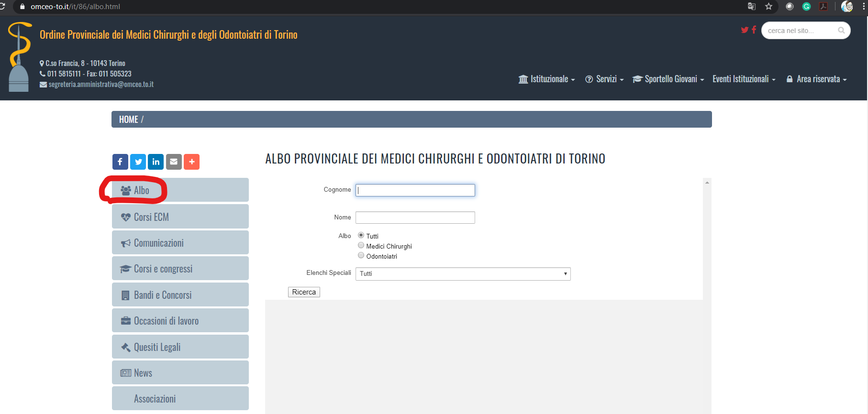Bookmark page with star icon
The height and width of the screenshot is (414, 868).
[768, 7]
